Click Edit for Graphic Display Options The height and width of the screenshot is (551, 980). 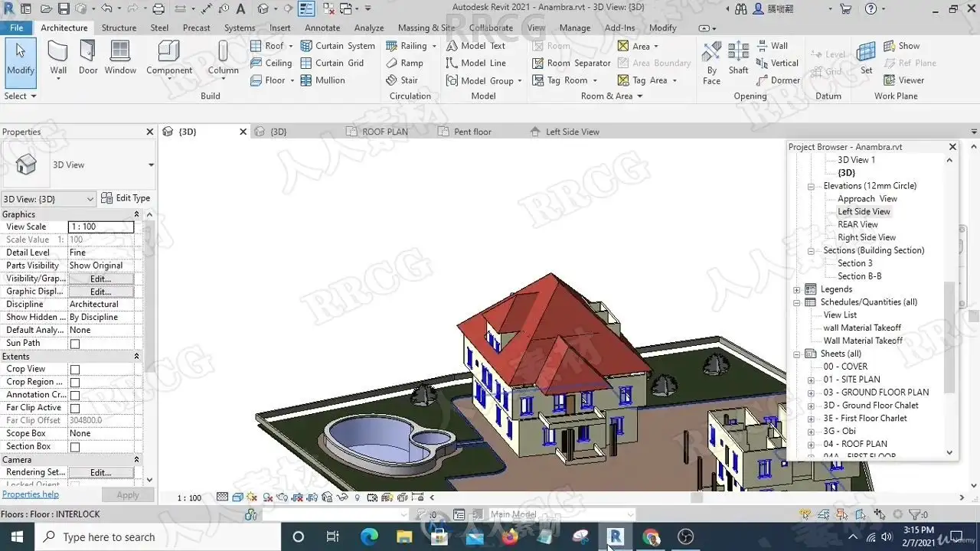101,292
